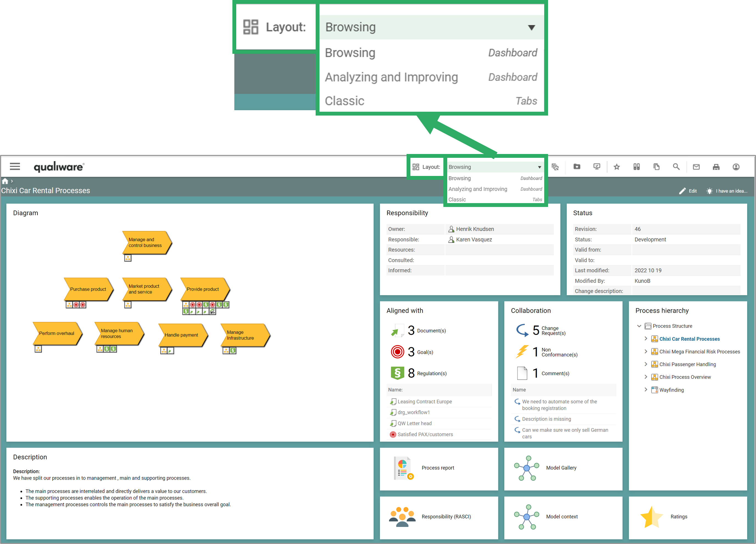Open the Process report tile
The height and width of the screenshot is (544, 756).
439,469
